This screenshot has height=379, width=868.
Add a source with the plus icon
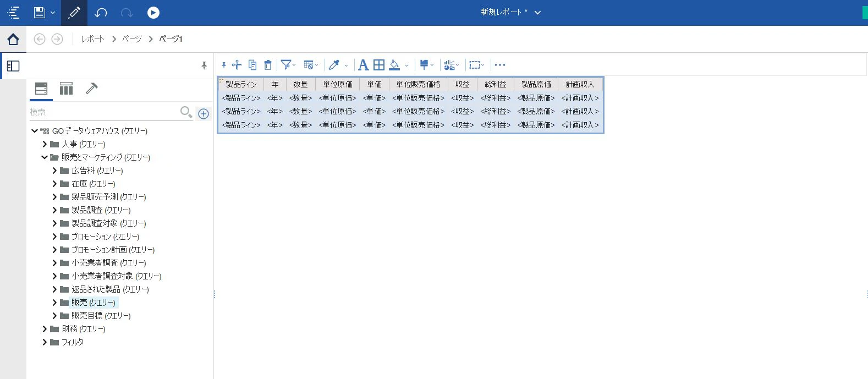(204, 114)
